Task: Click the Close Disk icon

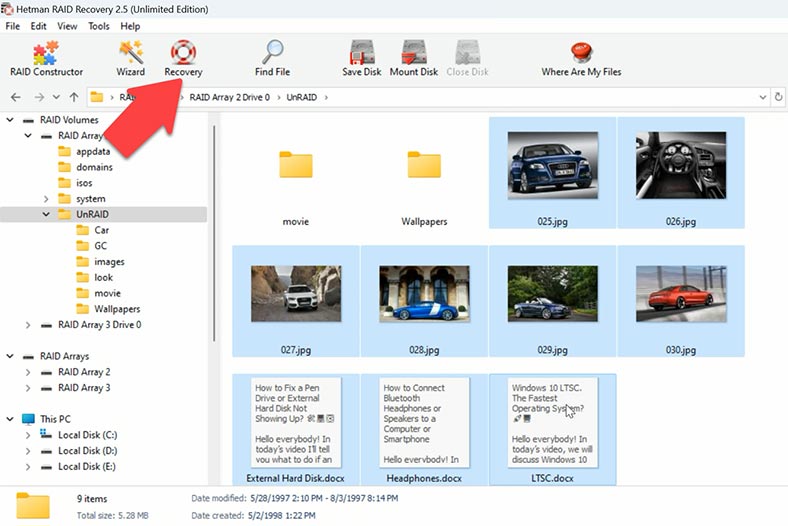Action: (x=467, y=52)
